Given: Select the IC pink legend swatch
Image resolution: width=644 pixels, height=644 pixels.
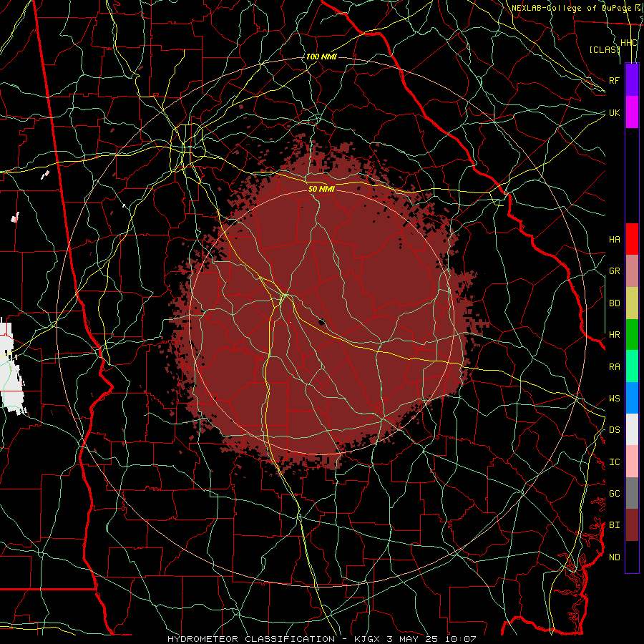Looking at the screenshot, I should (x=632, y=462).
